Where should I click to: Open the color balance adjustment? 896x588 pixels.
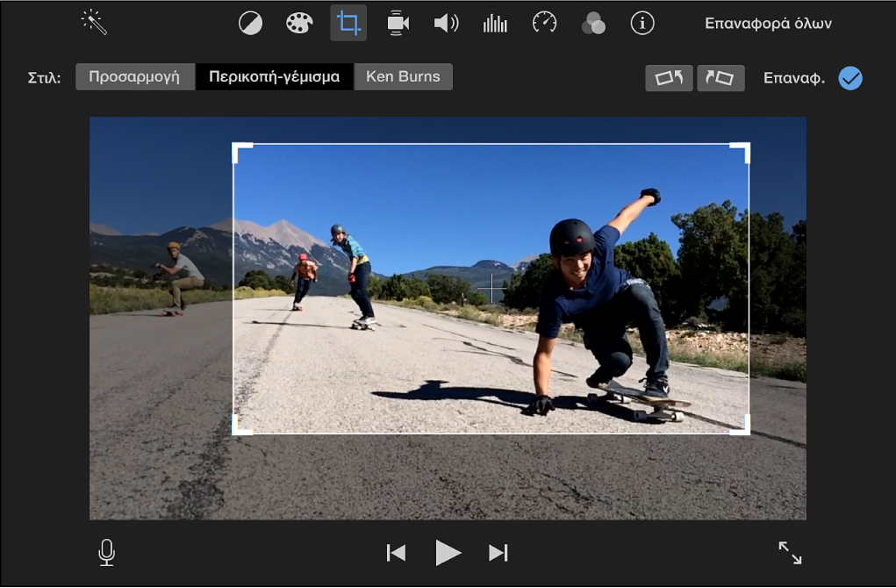click(250, 24)
